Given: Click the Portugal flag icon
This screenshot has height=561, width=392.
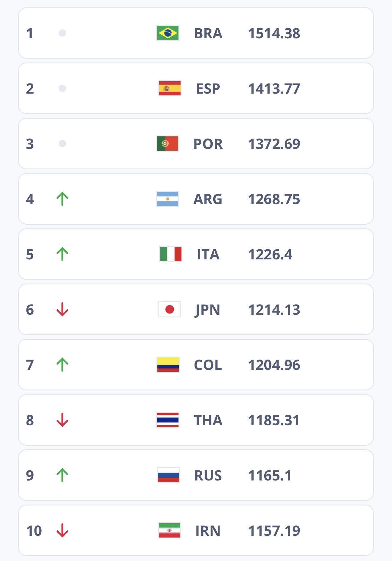Looking at the screenshot, I should tap(167, 144).
